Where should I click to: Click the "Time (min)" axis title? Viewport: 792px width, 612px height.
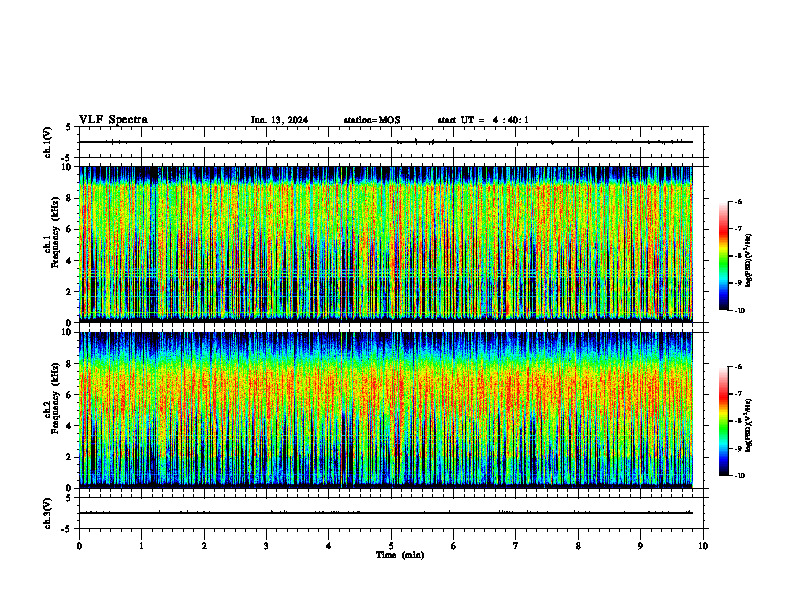coord(400,555)
